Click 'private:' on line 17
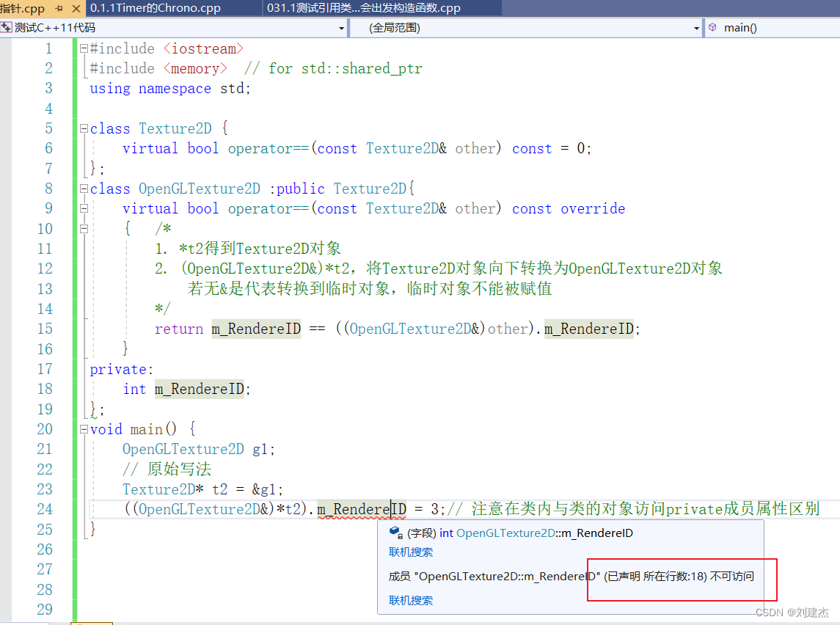Image resolution: width=840 pixels, height=625 pixels. [122, 370]
